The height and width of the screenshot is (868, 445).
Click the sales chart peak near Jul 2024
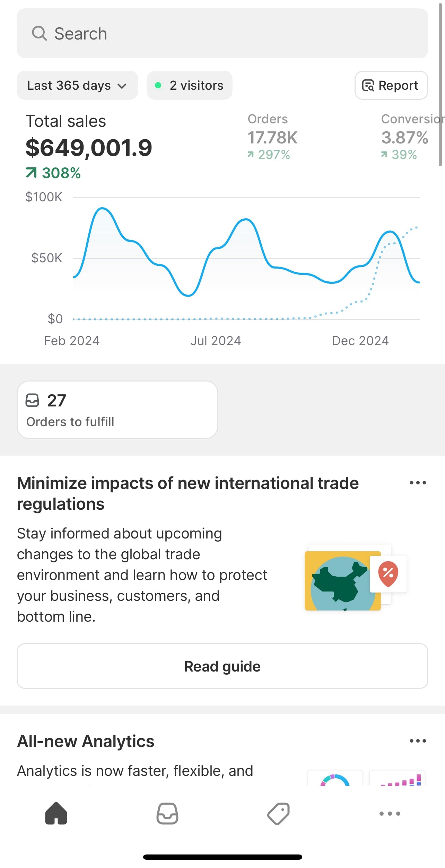point(246,219)
